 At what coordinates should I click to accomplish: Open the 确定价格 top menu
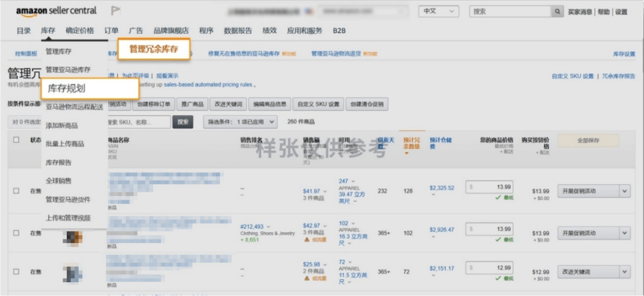[x=80, y=31]
